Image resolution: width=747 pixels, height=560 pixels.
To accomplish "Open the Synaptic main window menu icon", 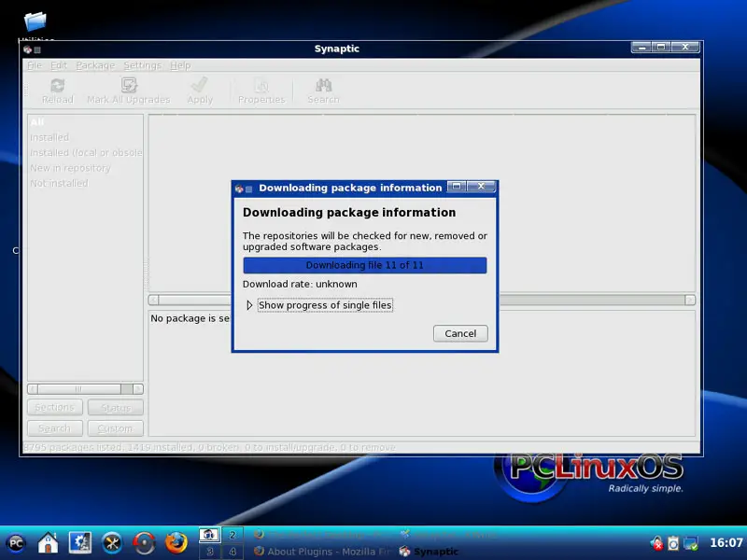I will pyautogui.click(x=28, y=49).
